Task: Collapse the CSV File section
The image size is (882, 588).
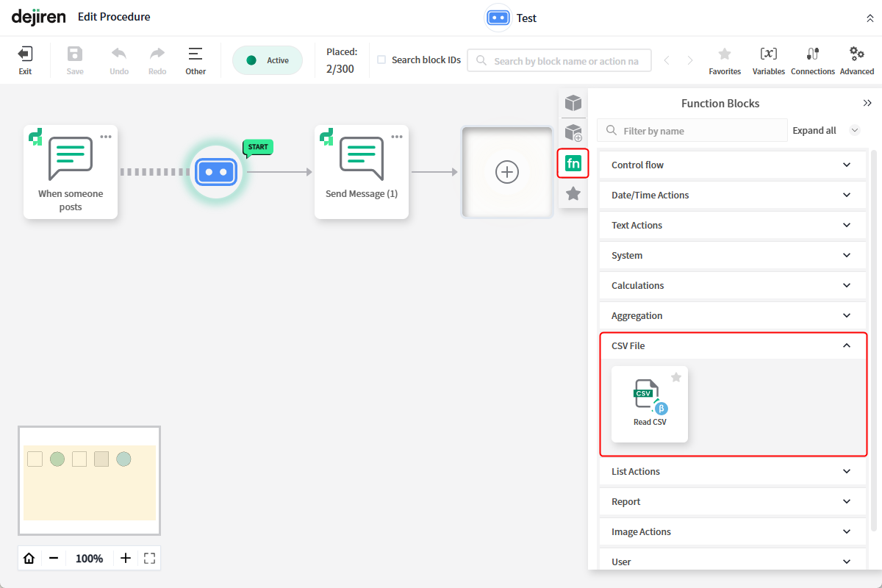Action: (846, 345)
